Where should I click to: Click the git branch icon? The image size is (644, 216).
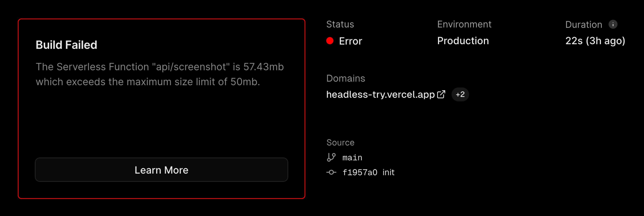pos(331,157)
